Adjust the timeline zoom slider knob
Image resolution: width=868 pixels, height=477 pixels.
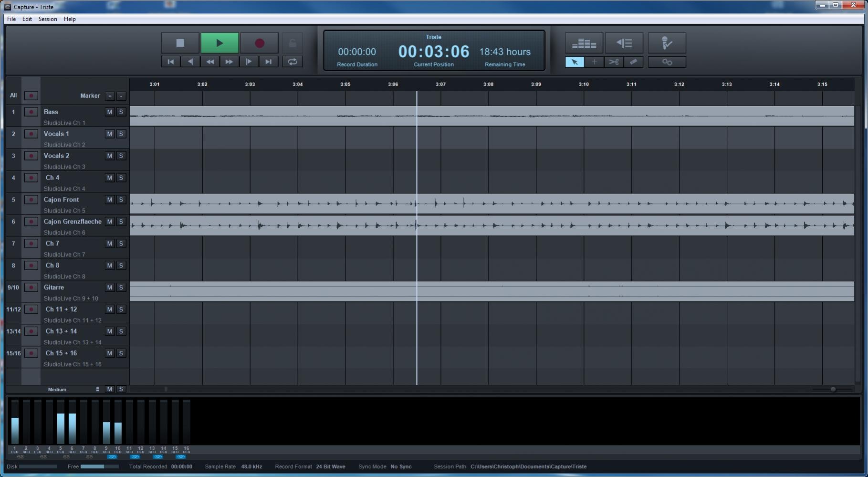(x=833, y=389)
